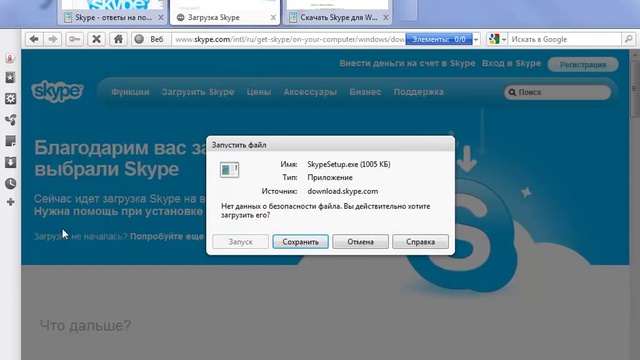Open the Цены menu item
This screenshot has width=640, height=360.
point(259,92)
